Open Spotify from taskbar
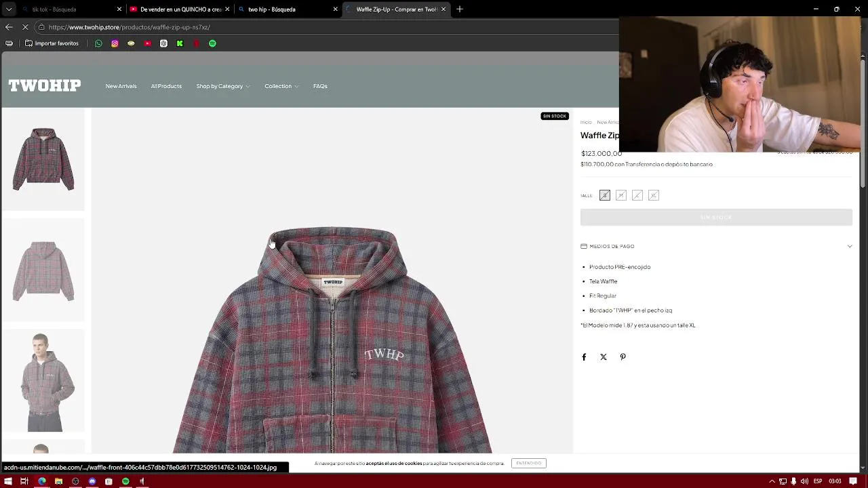This screenshot has height=488, width=868. [125, 481]
